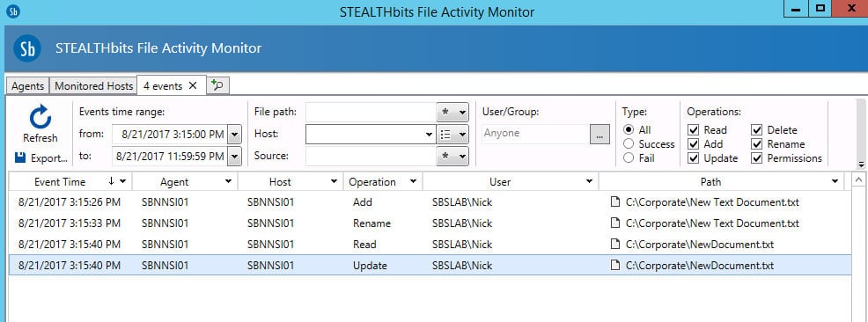868x322 pixels.
Task: Click scroll up arrow of events list
Action: [858, 179]
